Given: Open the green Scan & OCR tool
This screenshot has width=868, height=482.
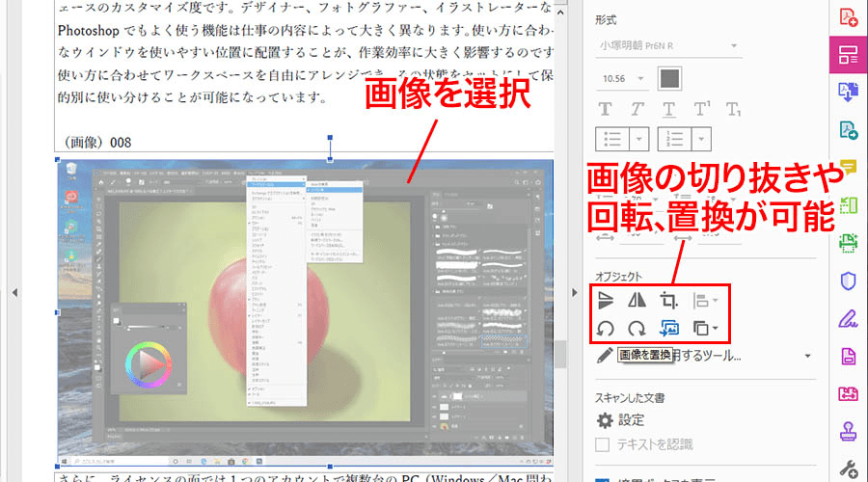Looking at the screenshot, I should 848,242.
